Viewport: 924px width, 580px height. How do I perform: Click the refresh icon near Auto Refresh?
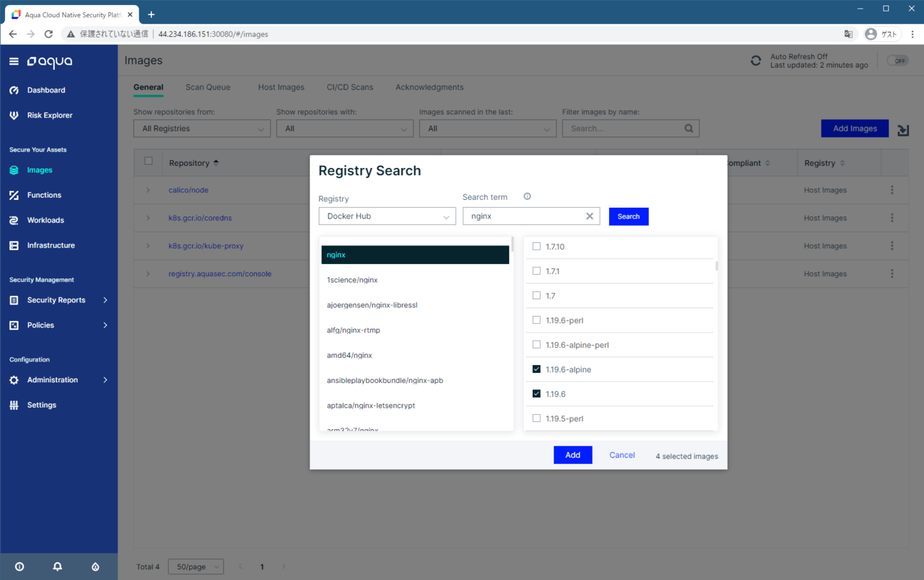tap(756, 61)
